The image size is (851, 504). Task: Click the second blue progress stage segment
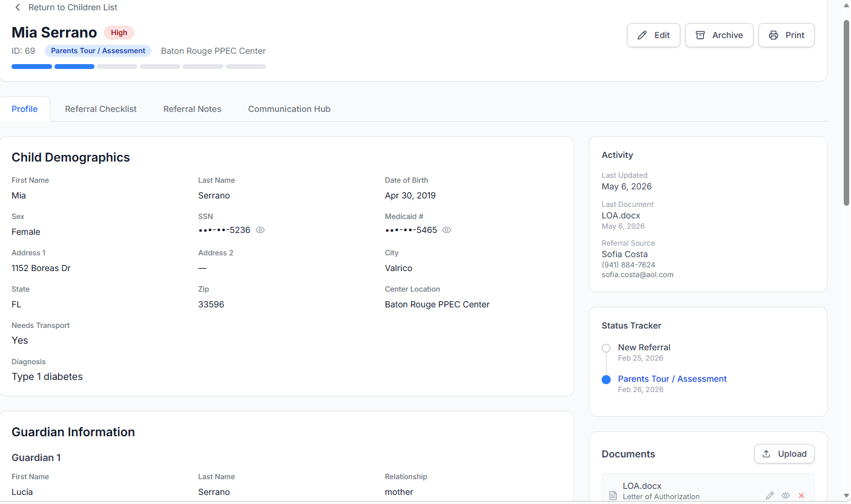pos(74,67)
